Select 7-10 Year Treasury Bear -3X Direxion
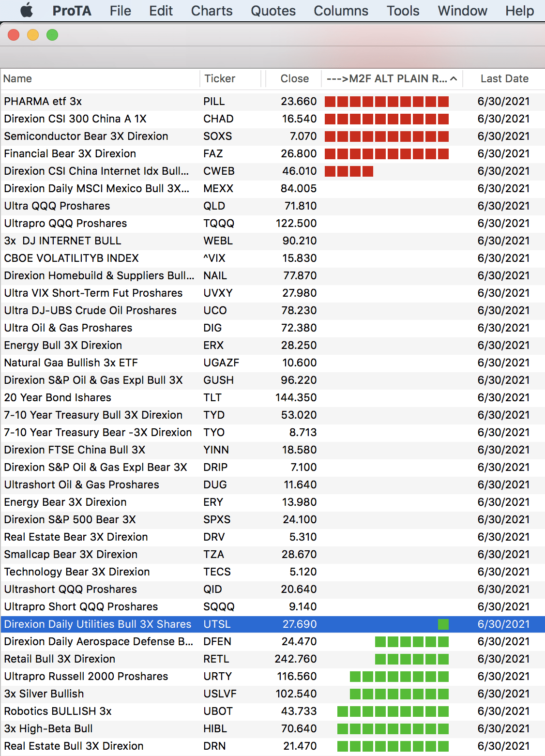Viewport: 545px width, 756px height. point(272,432)
